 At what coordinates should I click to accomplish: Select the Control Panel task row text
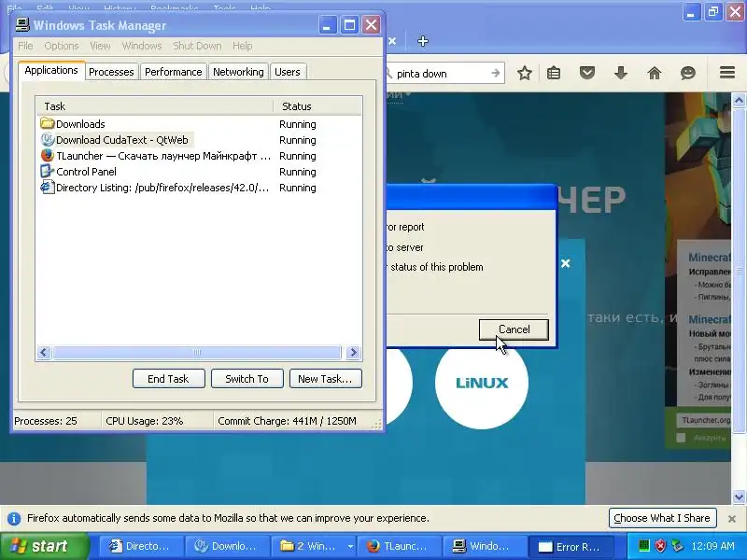86,172
